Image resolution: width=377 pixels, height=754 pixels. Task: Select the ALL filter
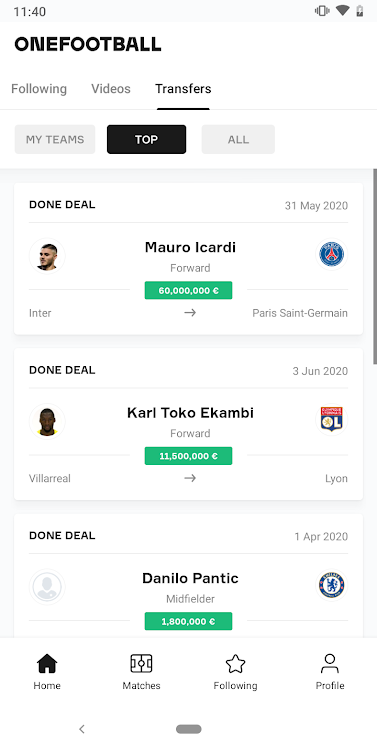pyautogui.click(x=238, y=139)
